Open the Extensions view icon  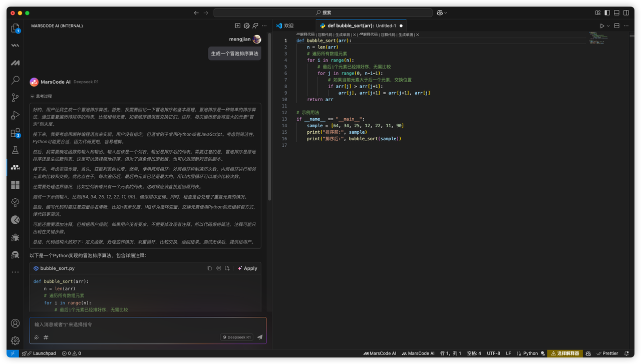pyautogui.click(x=16, y=133)
